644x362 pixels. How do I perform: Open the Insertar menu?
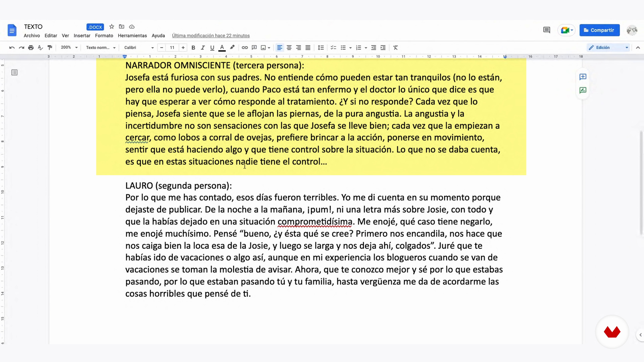point(82,36)
